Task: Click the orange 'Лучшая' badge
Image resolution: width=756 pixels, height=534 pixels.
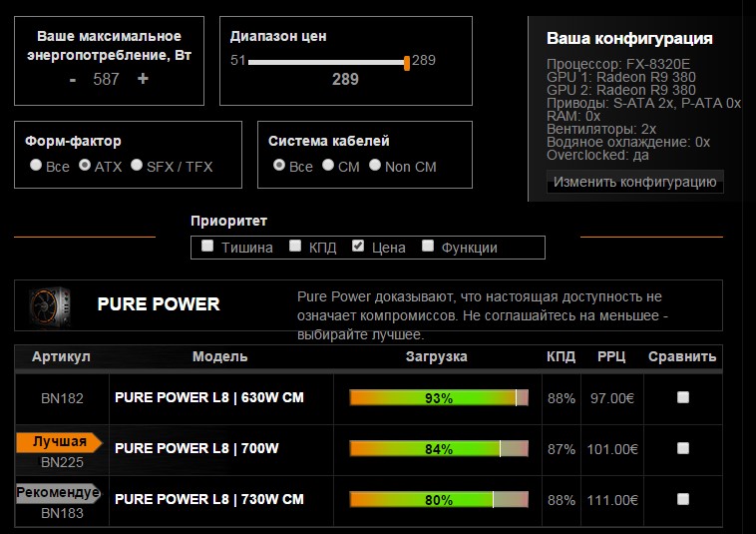Action: point(59,442)
